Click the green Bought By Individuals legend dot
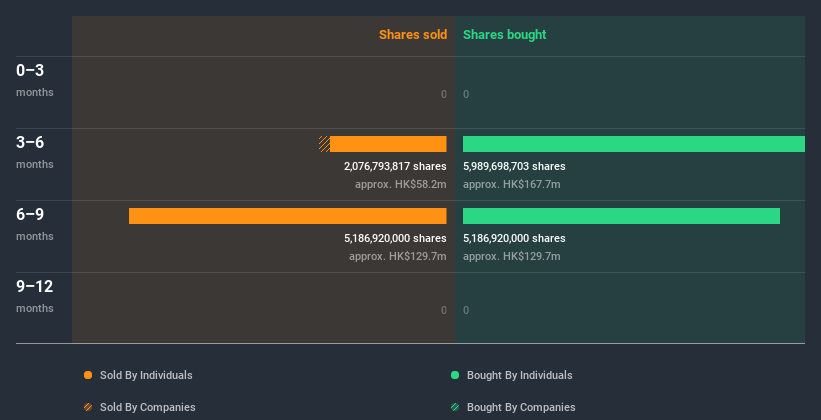Viewport: 821px width, 420px height. pyautogui.click(x=455, y=375)
